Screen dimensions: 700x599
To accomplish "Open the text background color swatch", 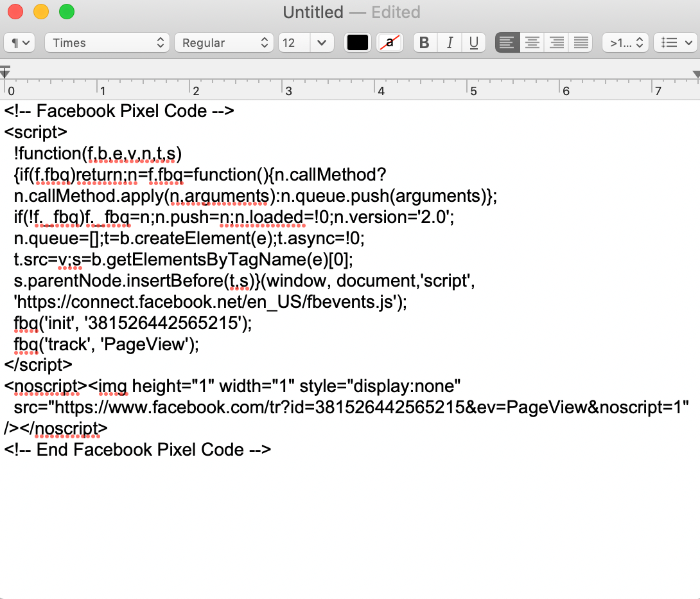I will tap(390, 43).
